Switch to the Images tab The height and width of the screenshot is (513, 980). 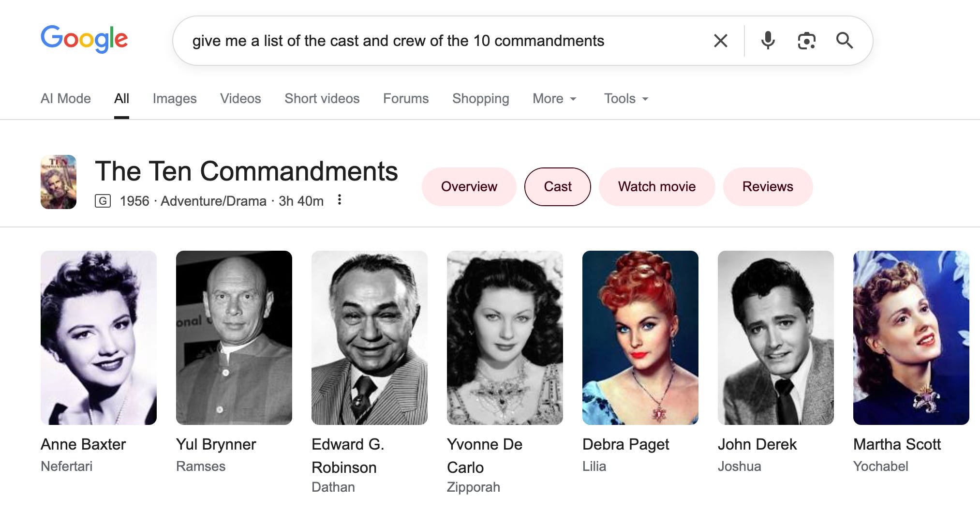tap(175, 99)
